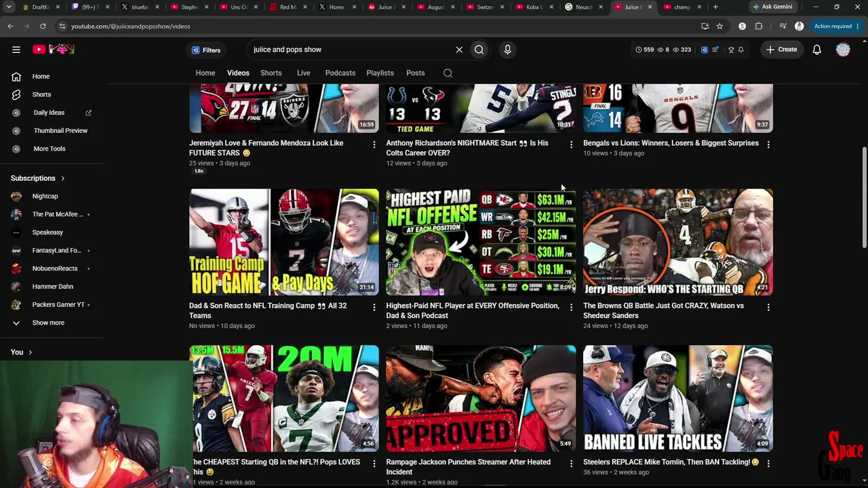Image resolution: width=868 pixels, height=488 pixels.
Task: Open Packers Gamer YT subscription channel
Action: point(52,305)
